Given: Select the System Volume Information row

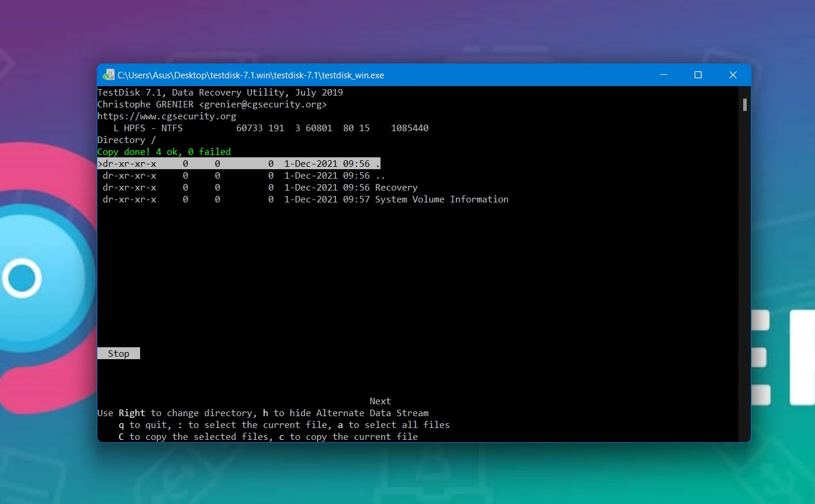Looking at the screenshot, I should (305, 199).
